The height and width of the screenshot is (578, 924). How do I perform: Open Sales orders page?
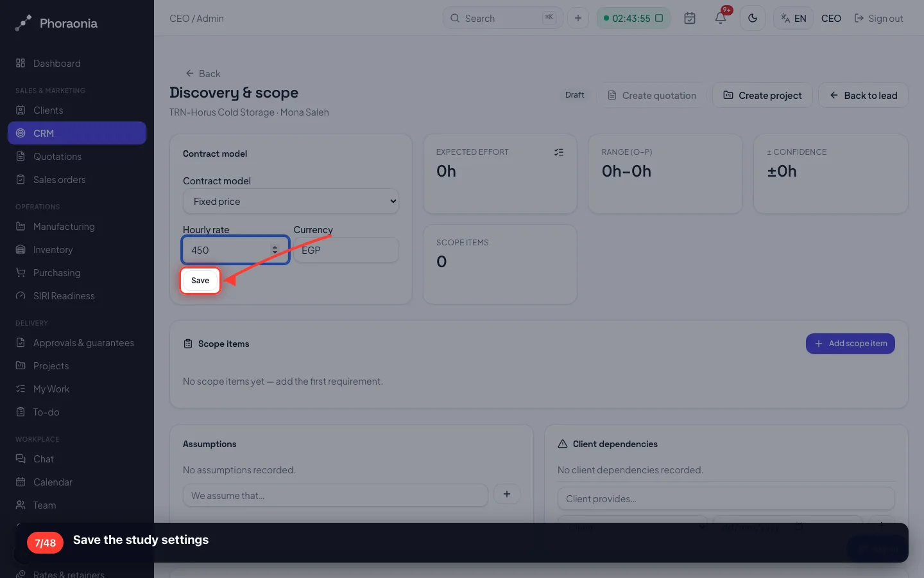coord(77,180)
